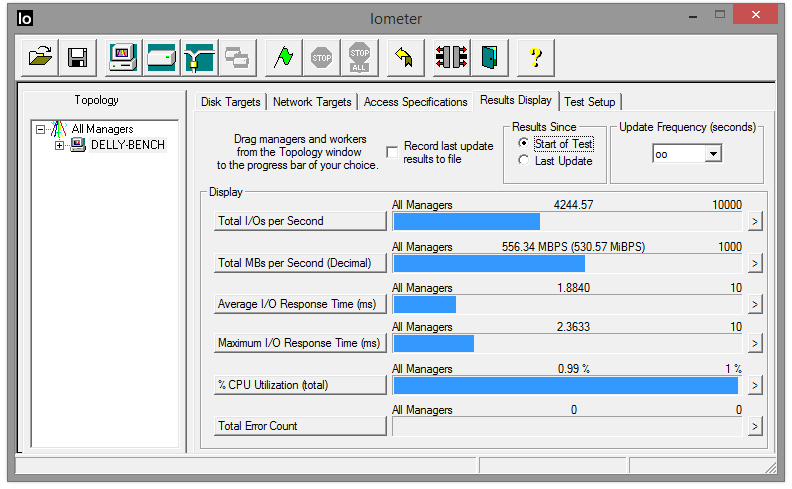Duplicate selected worker icon
The image size is (792, 489).
tap(237, 57)
